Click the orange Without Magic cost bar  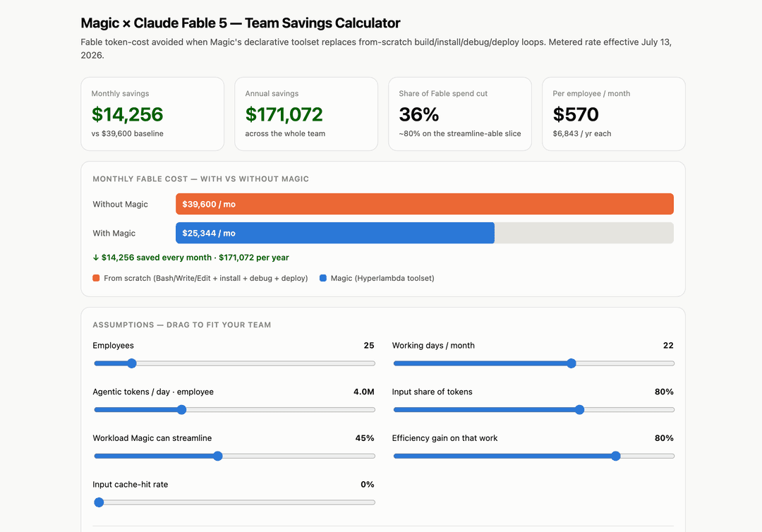(425, 204)
